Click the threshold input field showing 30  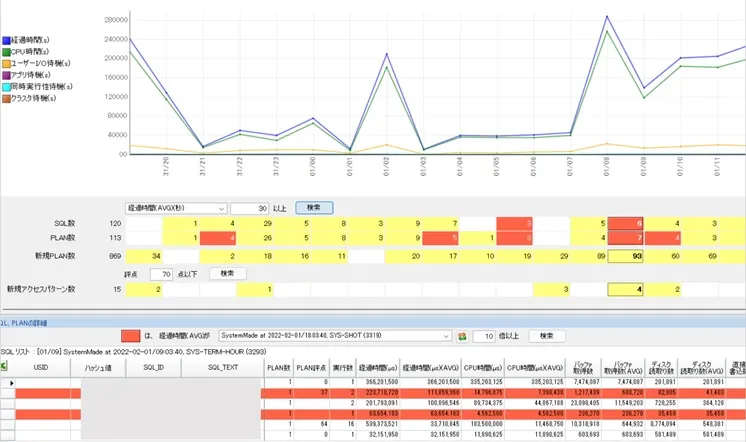(x=249, y=207)
